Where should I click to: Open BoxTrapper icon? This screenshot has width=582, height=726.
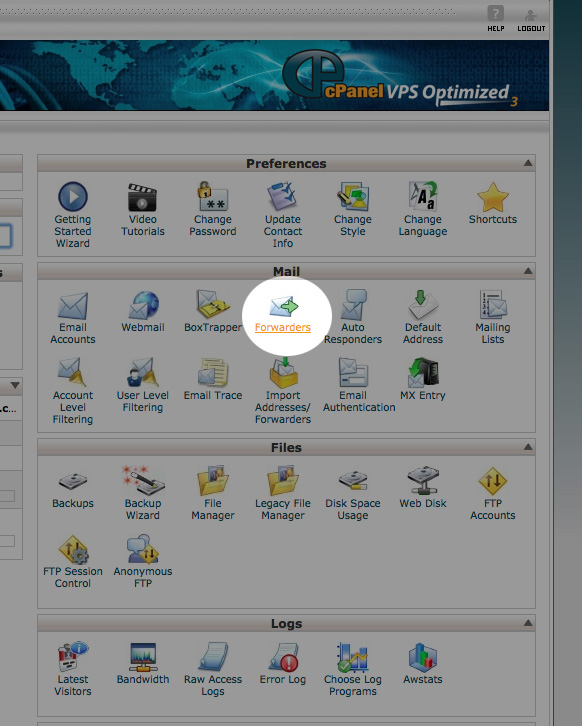click(x=213, y=305)
